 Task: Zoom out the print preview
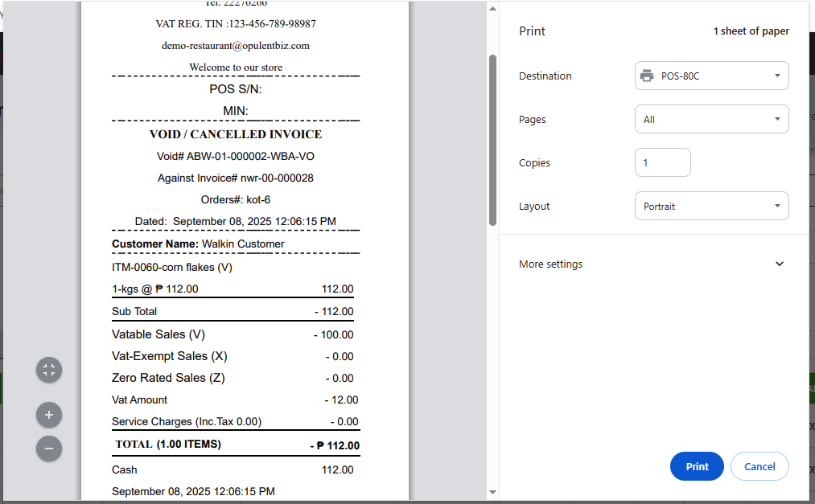(x=49, y=449)
